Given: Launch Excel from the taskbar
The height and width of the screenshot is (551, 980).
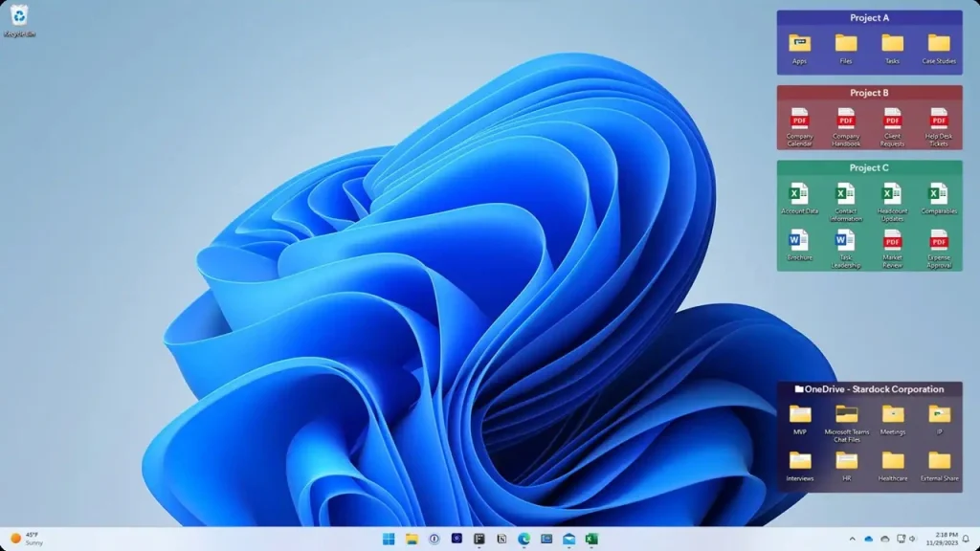Looking at the screenshot, I should pos(591,539).
